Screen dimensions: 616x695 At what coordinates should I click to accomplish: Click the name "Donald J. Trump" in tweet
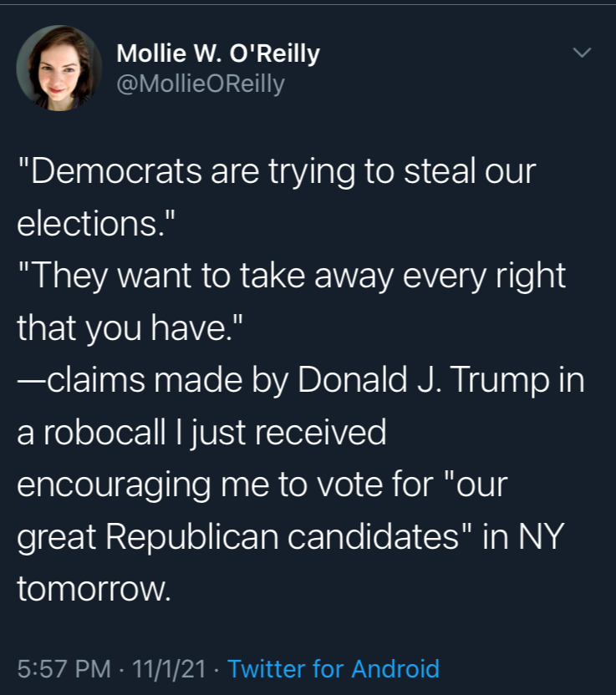(424, 381)
